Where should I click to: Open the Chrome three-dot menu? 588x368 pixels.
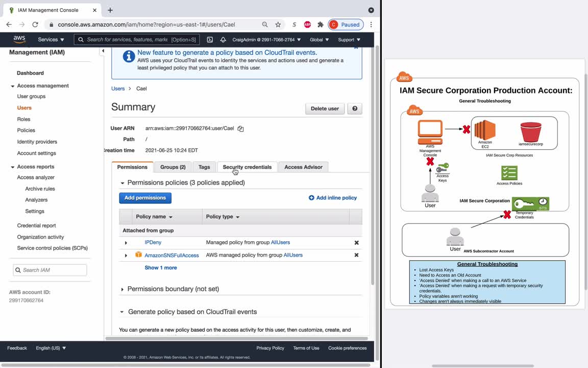[x=371, y=25]
